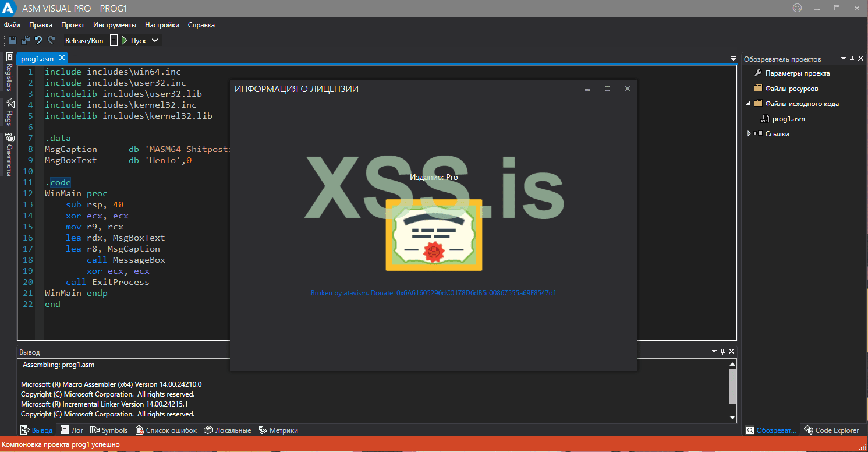Image resolution: width=868 pixels, height=452 pixels.
Task: Switch to the Symbols bottom tab
Action: click(109, 430)
